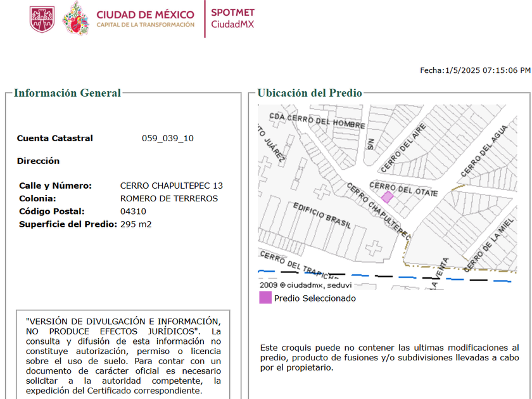Viewport: 532px width, 399px height.
Task: Click the Dirección label
Action: click(39, 161)
